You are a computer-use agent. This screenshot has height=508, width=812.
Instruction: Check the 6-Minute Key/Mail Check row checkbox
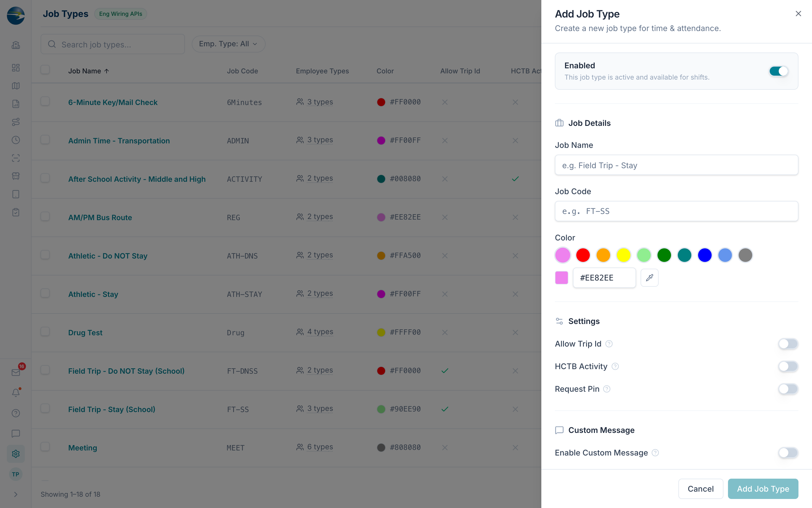coord(45,101)
